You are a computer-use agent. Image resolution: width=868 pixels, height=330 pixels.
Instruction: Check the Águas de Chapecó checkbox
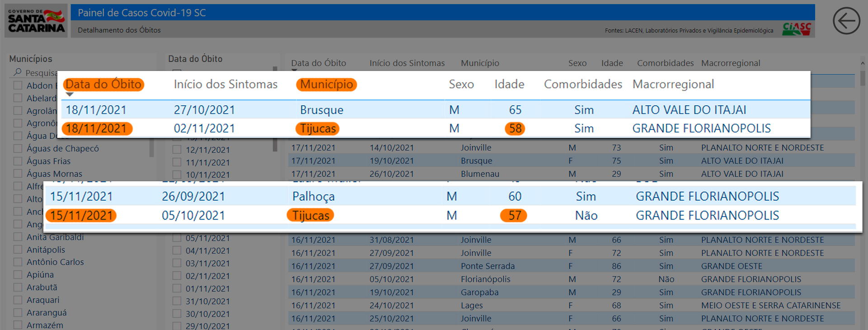click(18, 148)
